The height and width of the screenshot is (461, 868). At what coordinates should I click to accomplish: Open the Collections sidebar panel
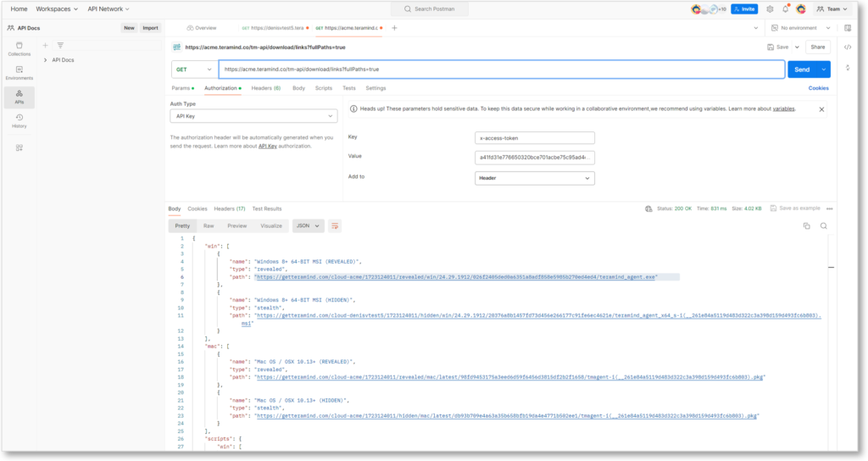coord(19,48)
